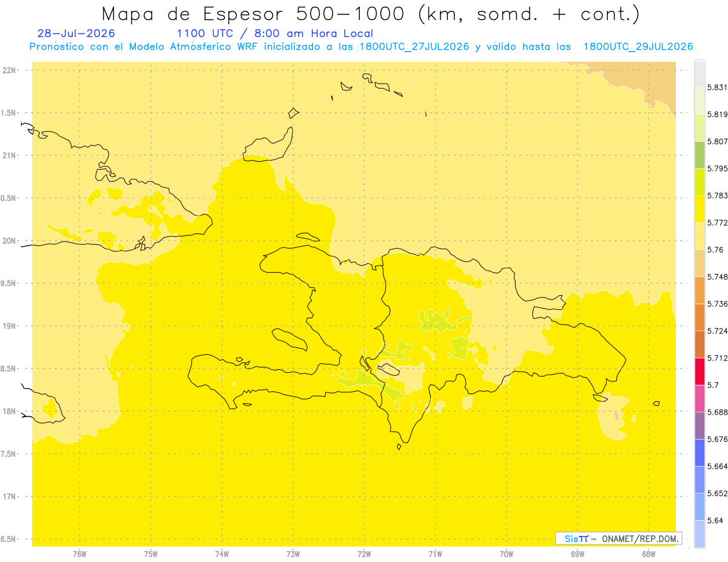
Task: Click the legend value '5.831'
Action: click(x=718, y=87)
